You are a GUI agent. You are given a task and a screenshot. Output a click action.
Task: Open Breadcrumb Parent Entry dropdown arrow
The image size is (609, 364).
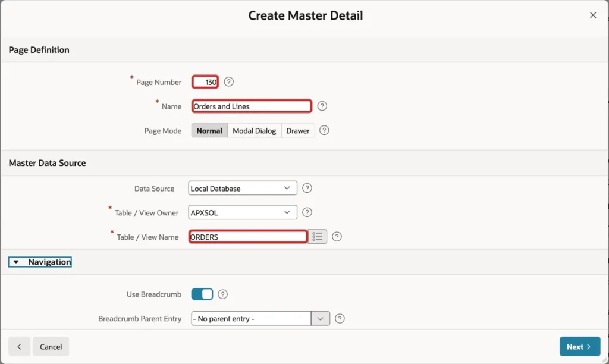pyautogui.click(x=321, y=319)
